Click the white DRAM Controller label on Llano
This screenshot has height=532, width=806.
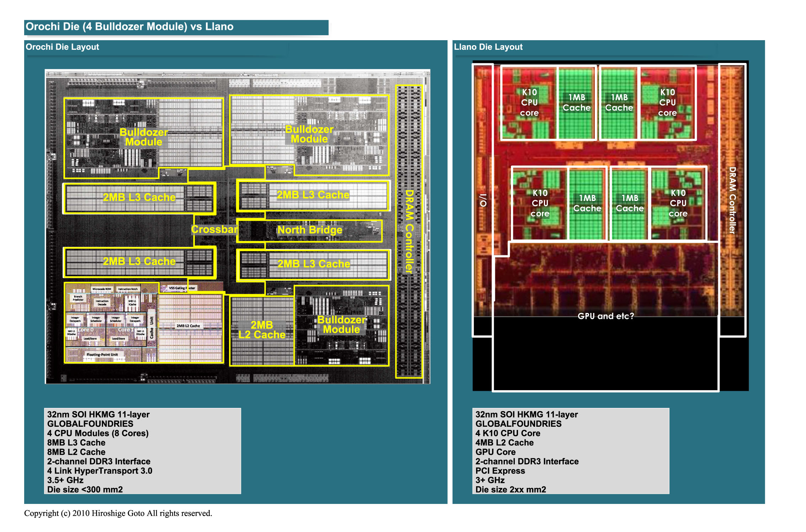point(732,200)
